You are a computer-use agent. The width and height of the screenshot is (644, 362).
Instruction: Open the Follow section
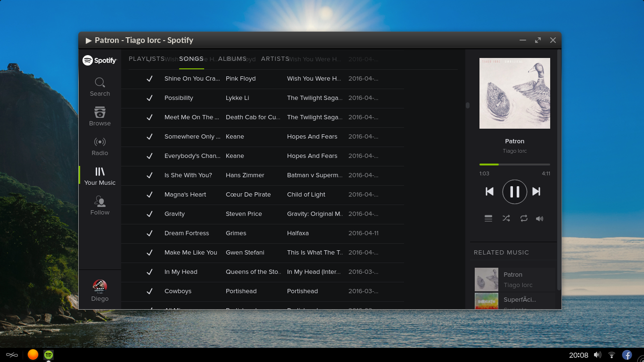coord(100,206)
